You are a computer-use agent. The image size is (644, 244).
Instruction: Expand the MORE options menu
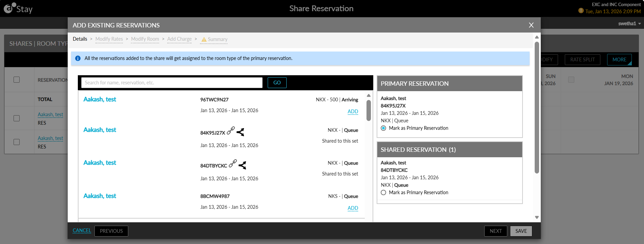(x=619, y=60)
